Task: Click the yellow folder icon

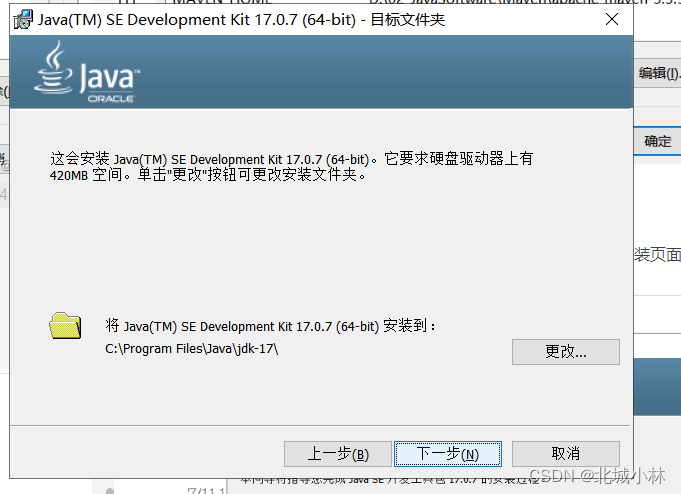Action: pyautogui.click(x=65, y=326)
